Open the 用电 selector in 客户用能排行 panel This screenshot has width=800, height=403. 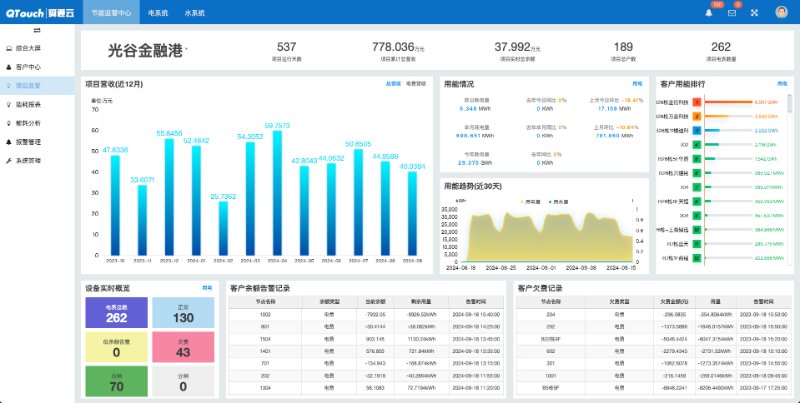[x=782, y=84]
